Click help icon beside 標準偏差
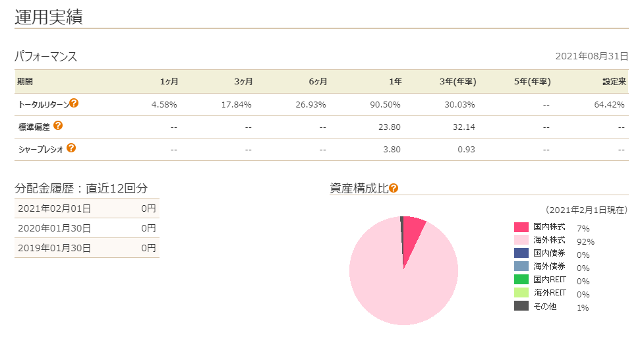Screen dimensions: 644x337 click(58, 125)
